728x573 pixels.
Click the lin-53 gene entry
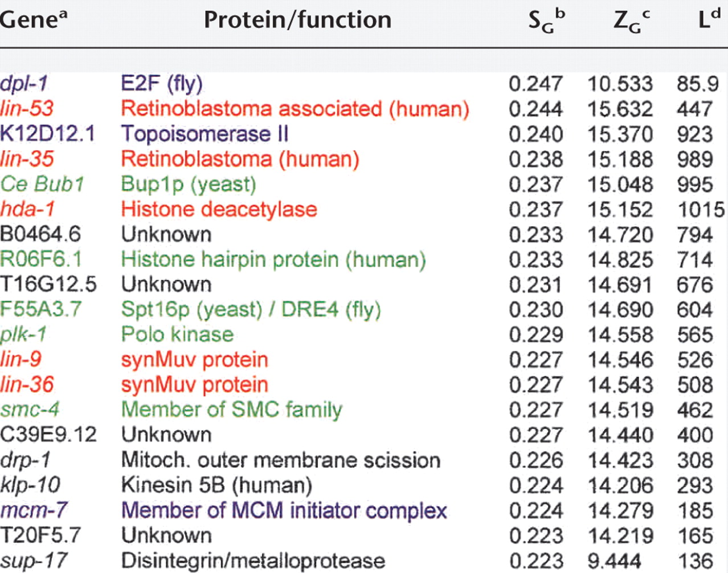point(27,109)
